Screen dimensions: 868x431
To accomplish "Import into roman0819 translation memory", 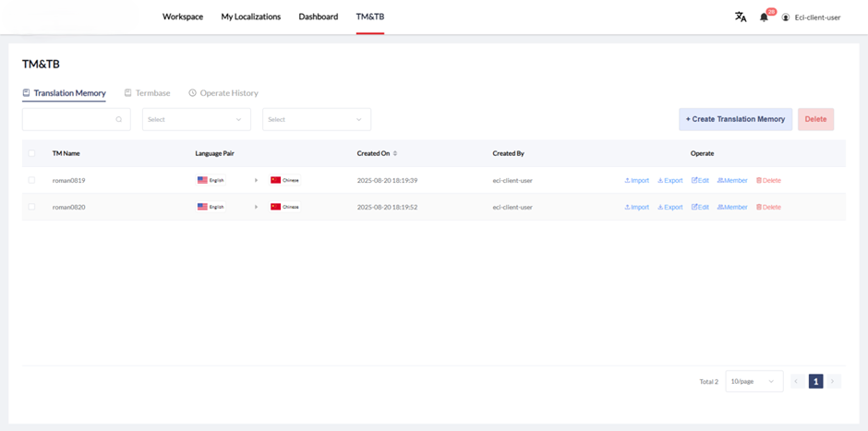I will click(637, 181).
